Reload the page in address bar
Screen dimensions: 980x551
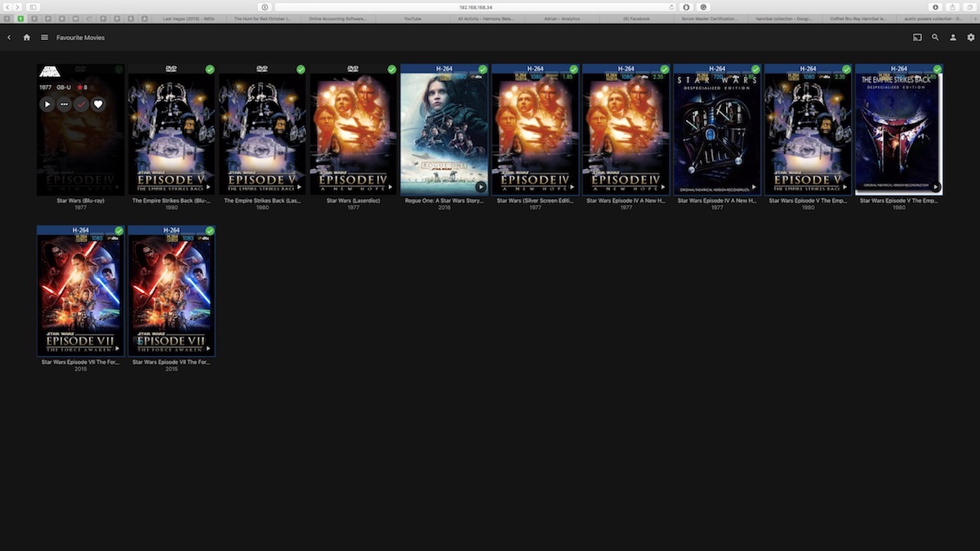672,7
